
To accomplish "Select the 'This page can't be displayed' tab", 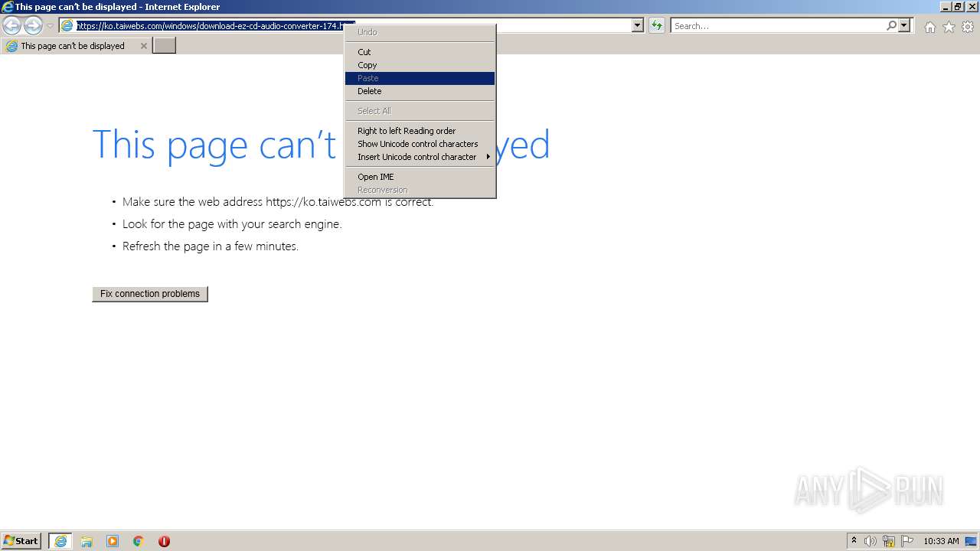I will 76,46.
